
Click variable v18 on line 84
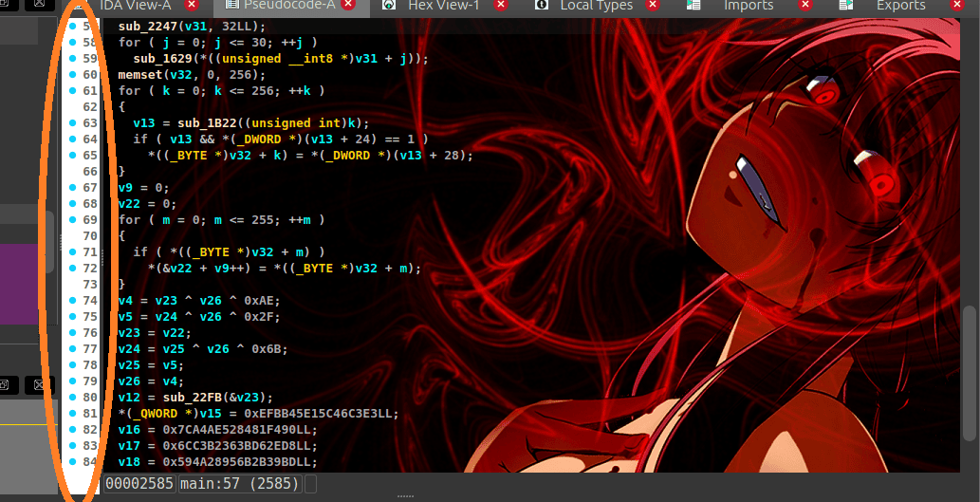click(x=129, y=462)
